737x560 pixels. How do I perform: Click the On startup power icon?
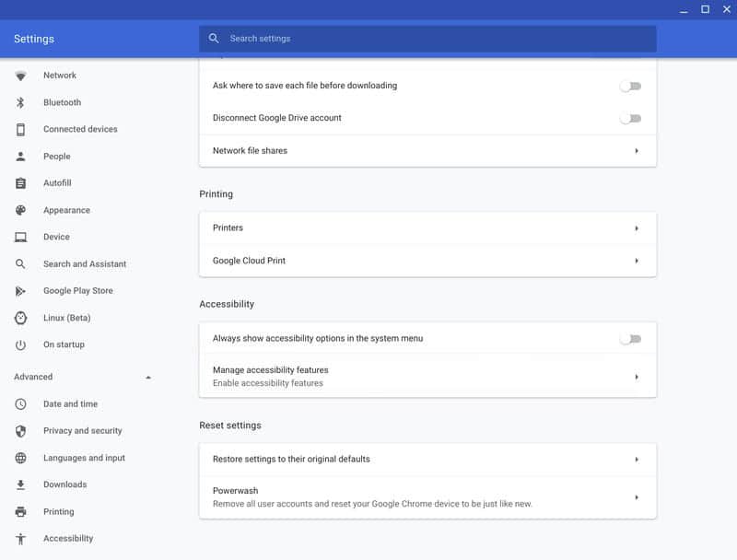tap(20, 344)
